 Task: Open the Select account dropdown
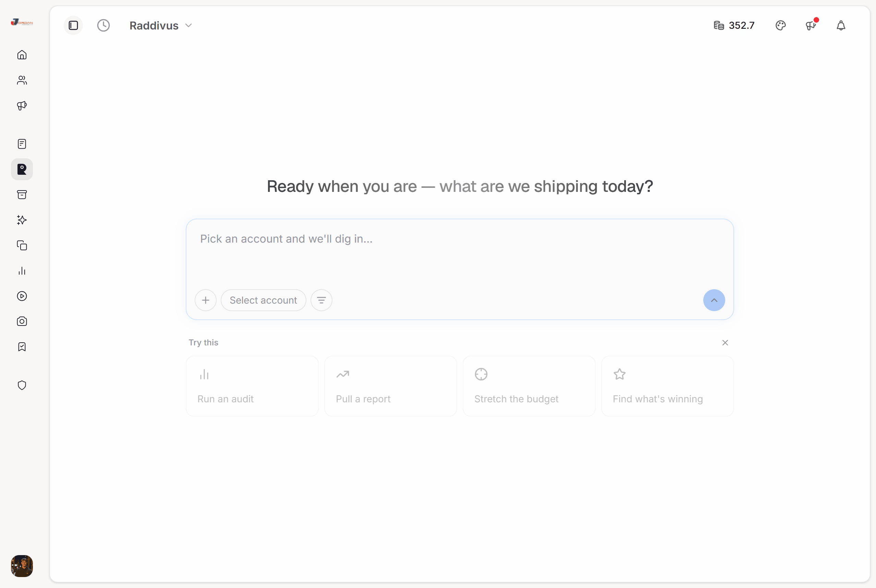tap(263, 300)
